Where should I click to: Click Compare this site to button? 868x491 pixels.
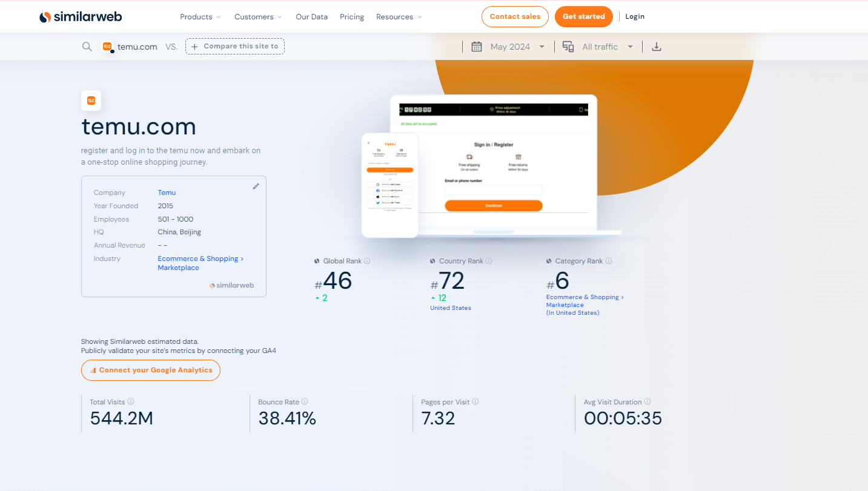pyautogui.click(x=235, y=47)
